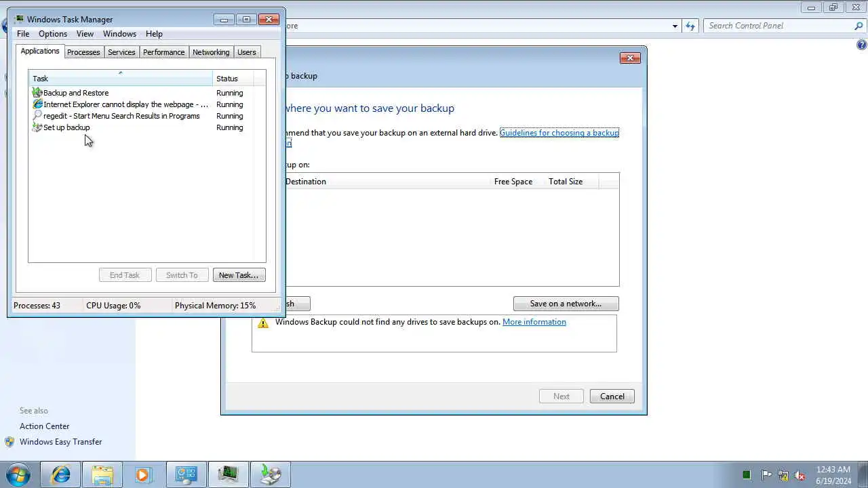Switch to the Processes tab

pyautogui.click(x=83, y=52)
